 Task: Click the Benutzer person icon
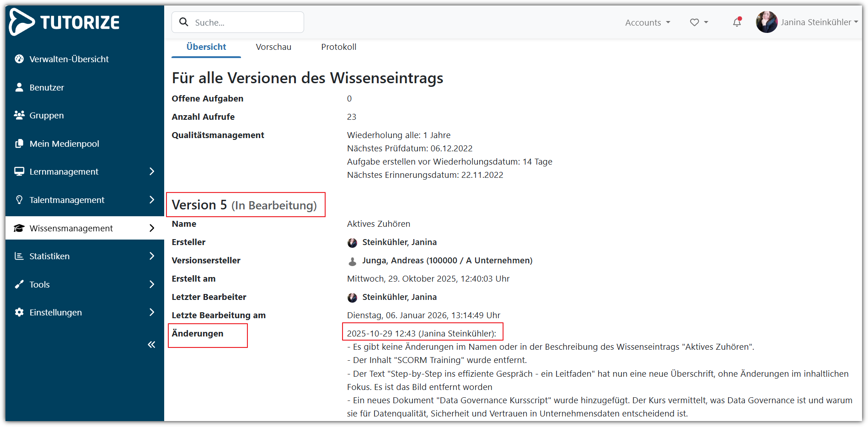pyautogui.click(x=19, y=87)
